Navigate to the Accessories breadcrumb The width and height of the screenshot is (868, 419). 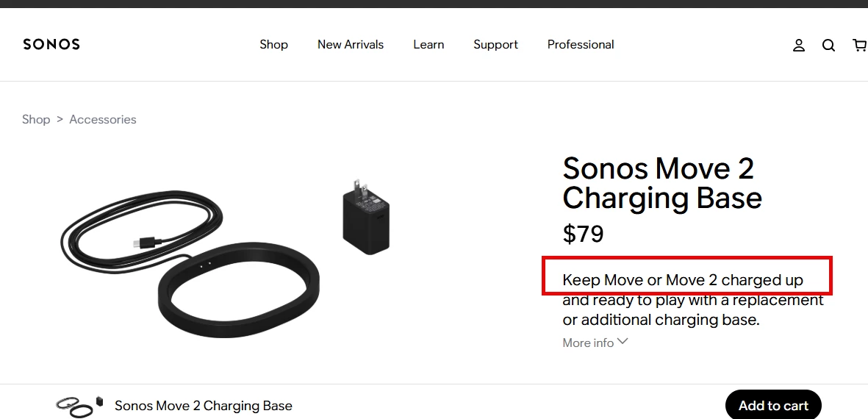point(103,120)
